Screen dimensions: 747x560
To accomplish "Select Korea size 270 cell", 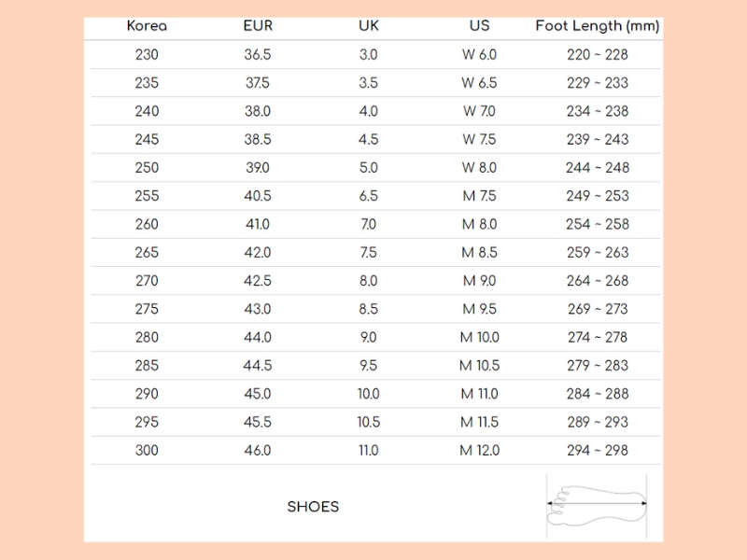I will coord(147,281).
